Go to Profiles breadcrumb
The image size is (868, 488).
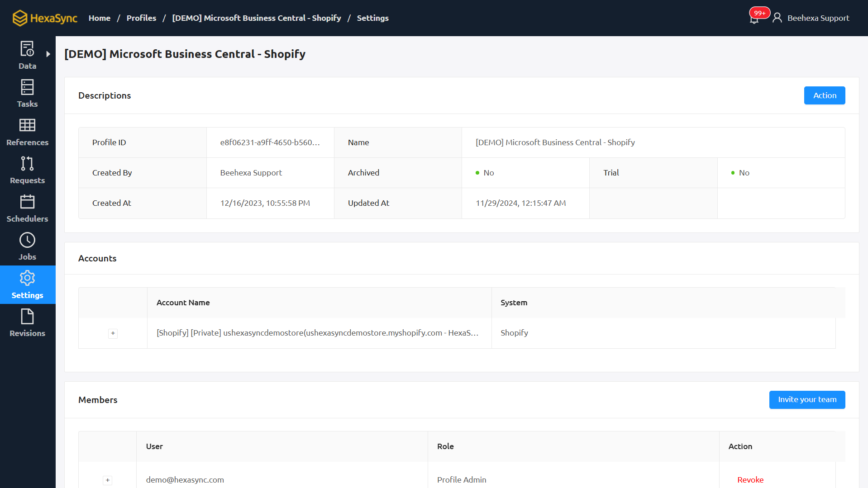pyautogui.click(x=141, y=18)
